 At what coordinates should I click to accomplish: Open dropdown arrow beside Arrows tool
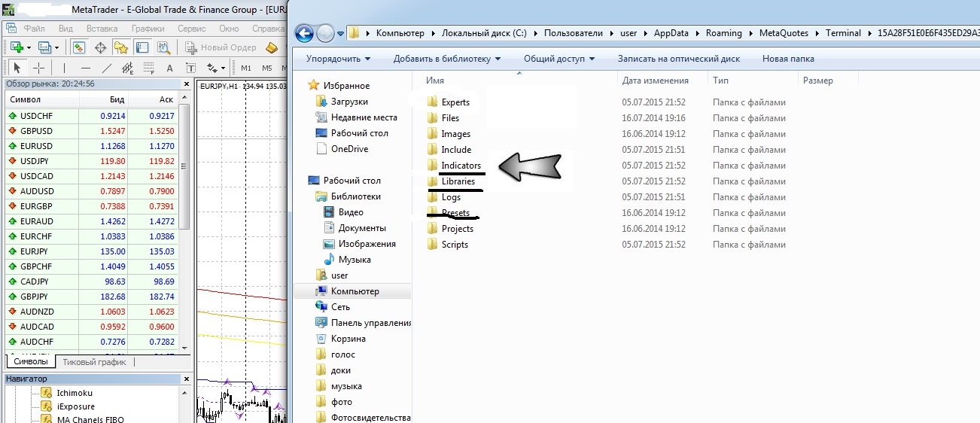tap(224, 68)
